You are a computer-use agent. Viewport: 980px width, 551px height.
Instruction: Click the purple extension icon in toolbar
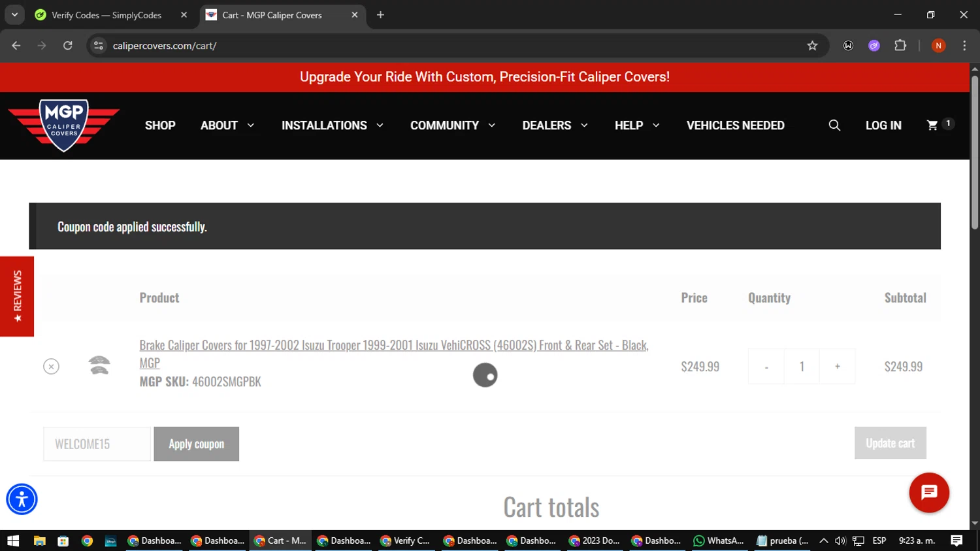pos(874,46)
